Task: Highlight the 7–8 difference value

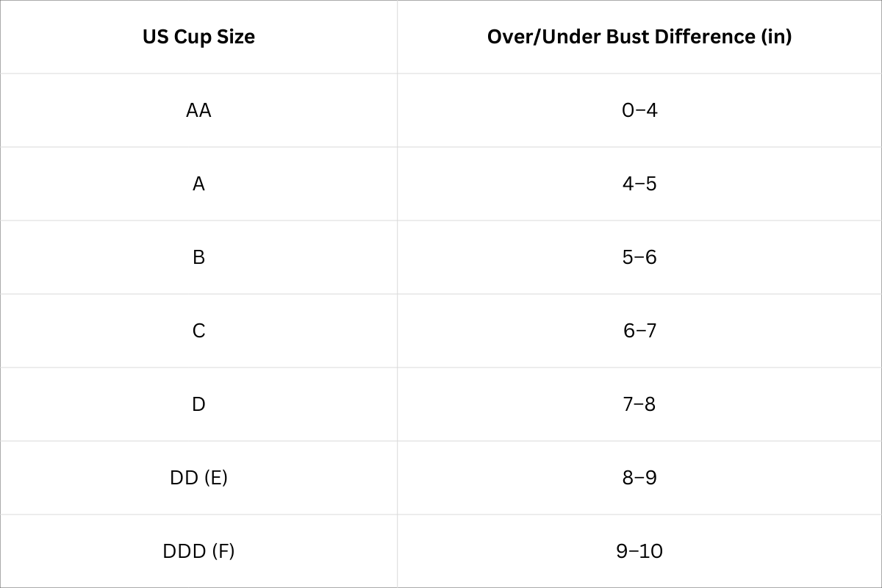Action: (x=639, y=404)
